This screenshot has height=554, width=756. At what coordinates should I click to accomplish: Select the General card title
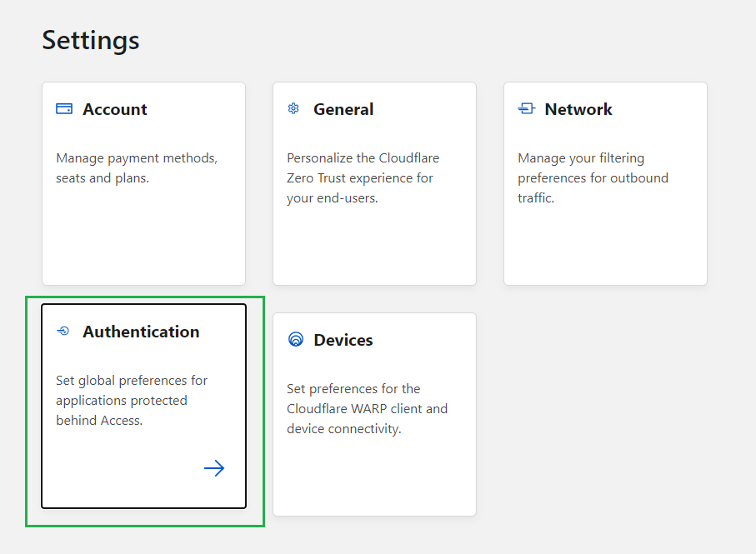click(343, 109)
